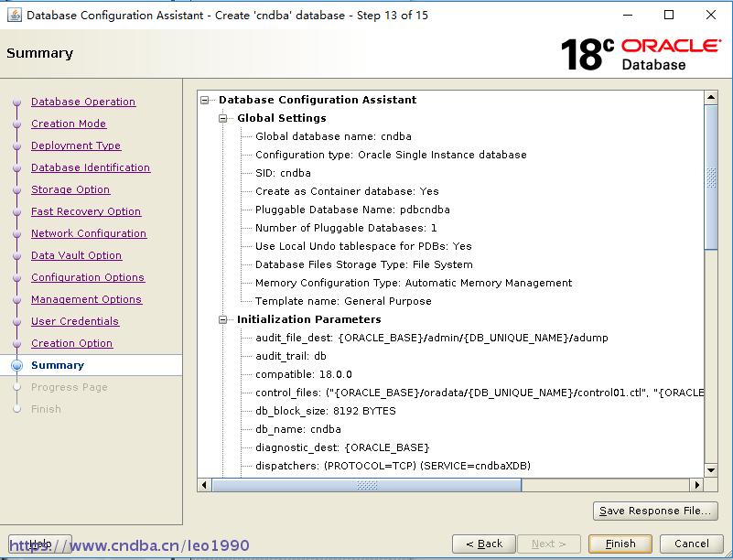This screenshot has height=560, width=733.
Task: Click the Back button
Action: point(484,544)
